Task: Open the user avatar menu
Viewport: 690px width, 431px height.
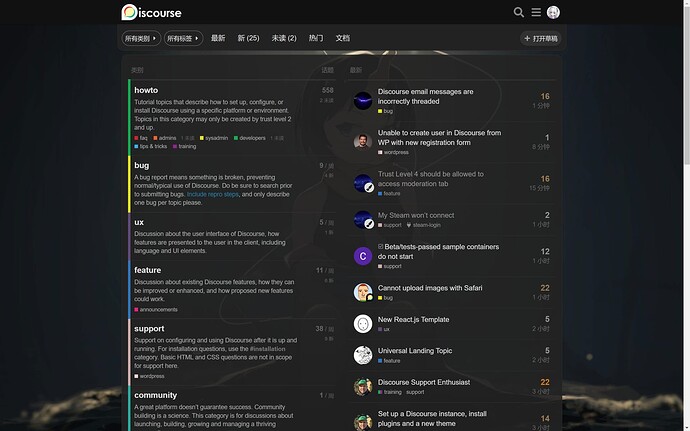Action: pyautogui.click(x=553, y=12)
